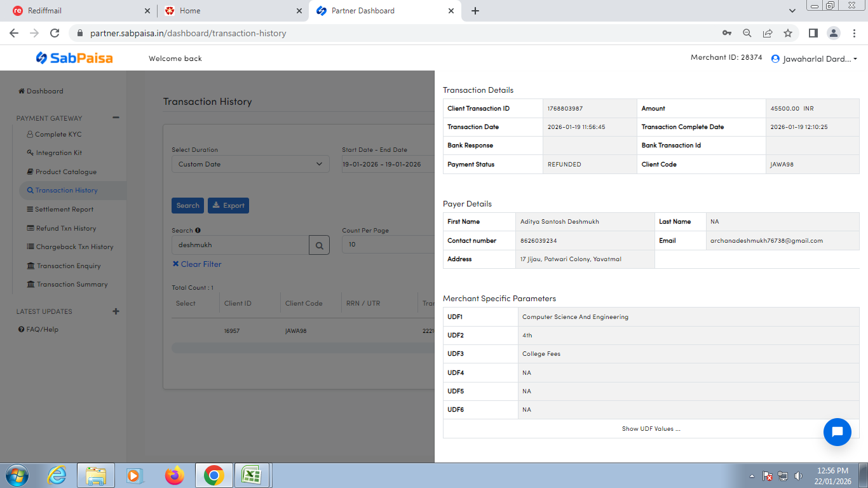Bookmark this page with the star icon

[x=788, y=33]
